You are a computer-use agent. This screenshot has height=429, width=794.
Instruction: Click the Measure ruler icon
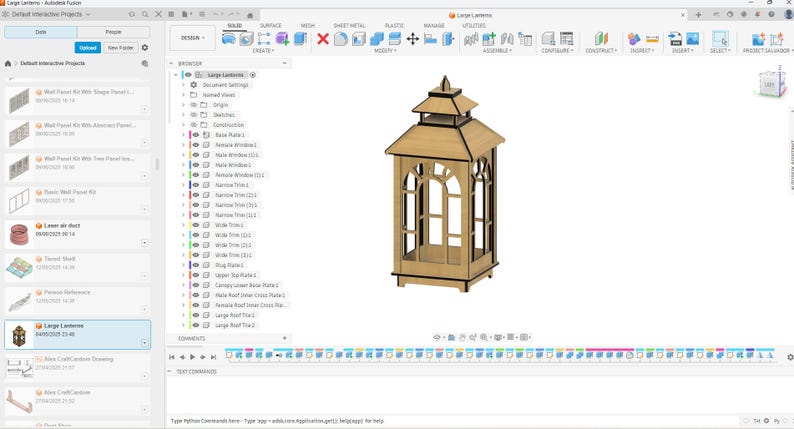(x=652, y=38)
